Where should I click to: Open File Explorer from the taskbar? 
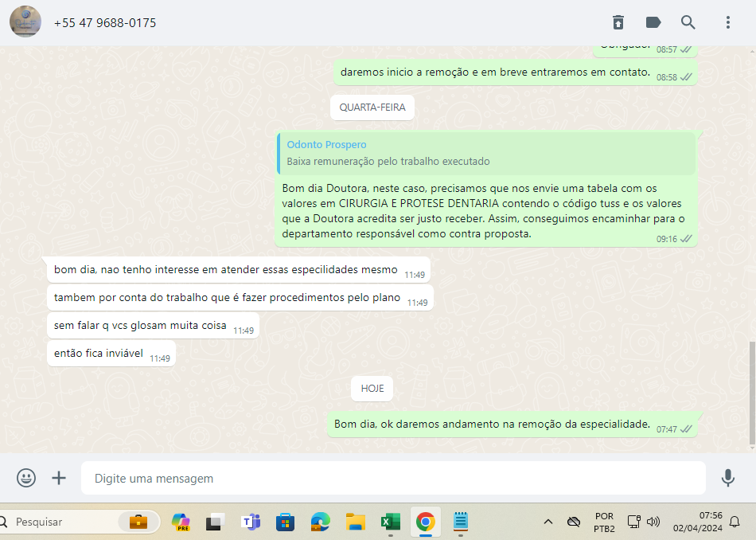[x=356, y=522]
